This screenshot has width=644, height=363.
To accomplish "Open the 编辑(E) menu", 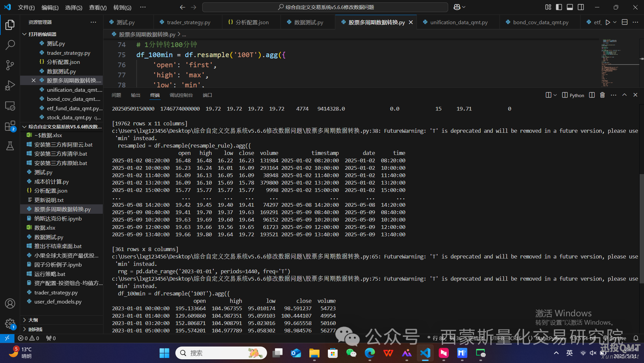I will [50, 7].
